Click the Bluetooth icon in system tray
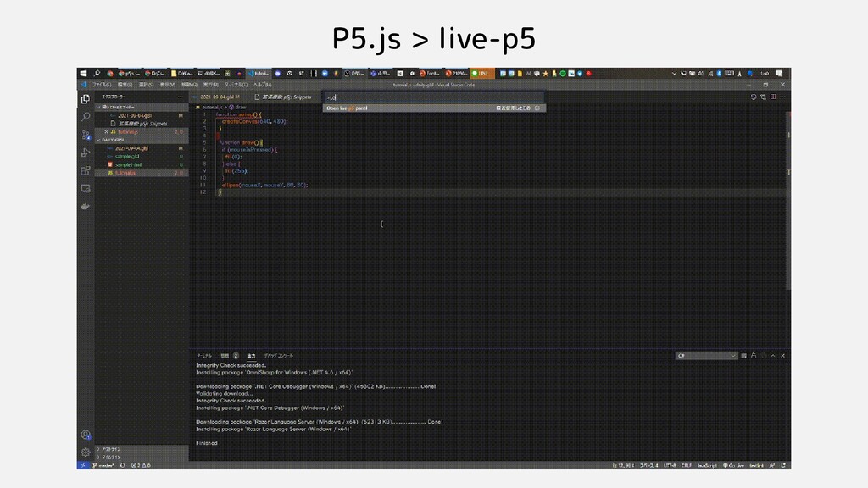The height and width of the screenshot is (488, 868). [719, 73]
